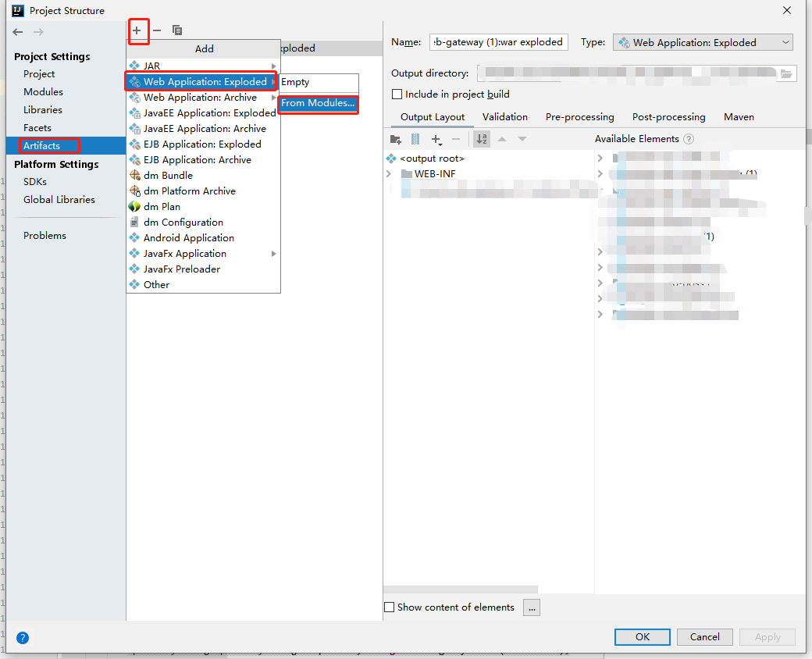
Task: Choose Empty submenu item
Action: pos(319,82)
